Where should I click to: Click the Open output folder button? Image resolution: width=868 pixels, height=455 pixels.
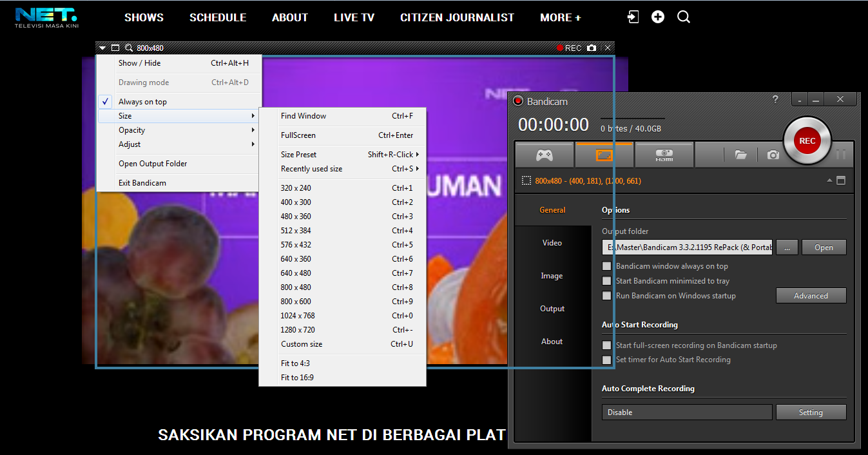(x=824, y=247)
